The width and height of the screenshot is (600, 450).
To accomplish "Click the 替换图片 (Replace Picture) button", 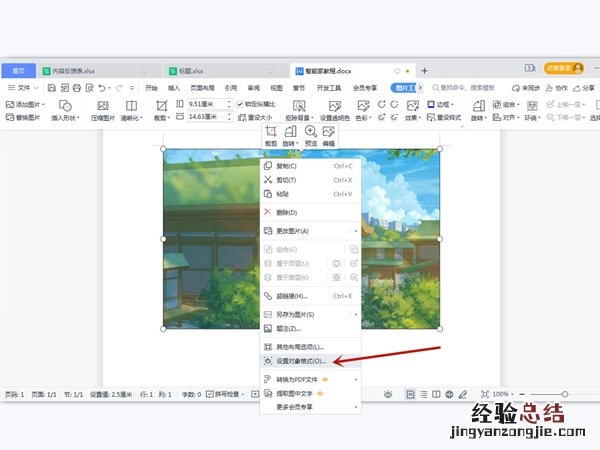I will tap(23, 117).
